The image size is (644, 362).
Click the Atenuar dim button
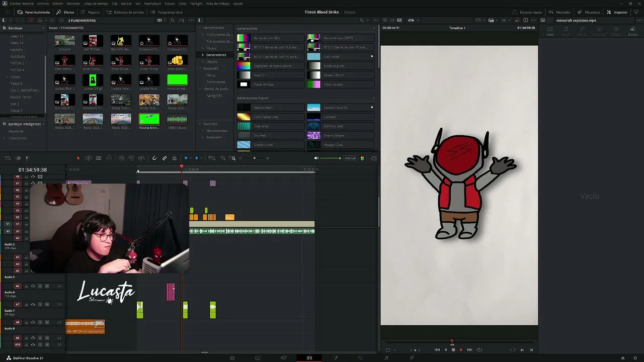click(350, 158)
